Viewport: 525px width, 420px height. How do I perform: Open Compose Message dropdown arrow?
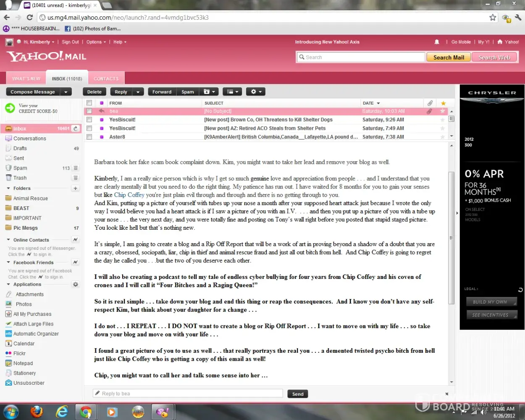point(66,92)
